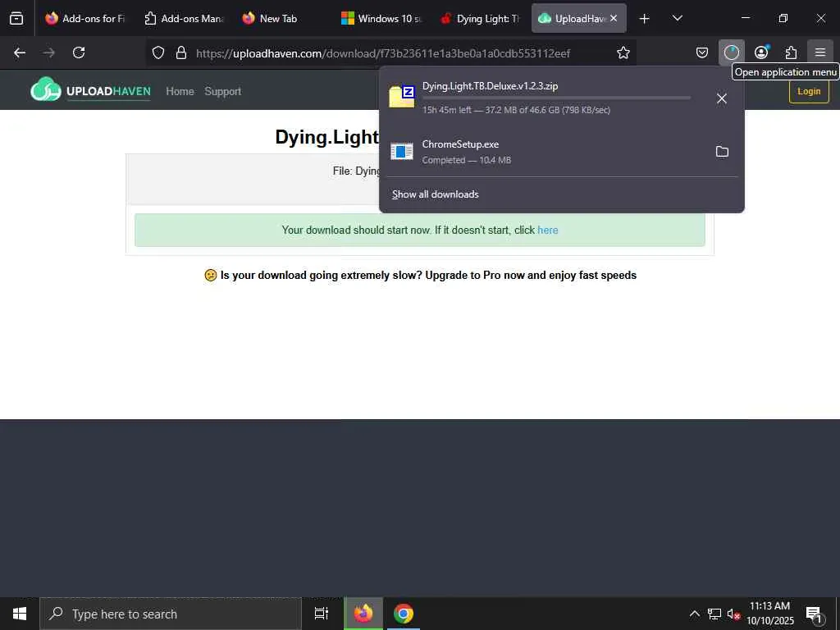Switch to the Dying Light tab

(480, 19)
